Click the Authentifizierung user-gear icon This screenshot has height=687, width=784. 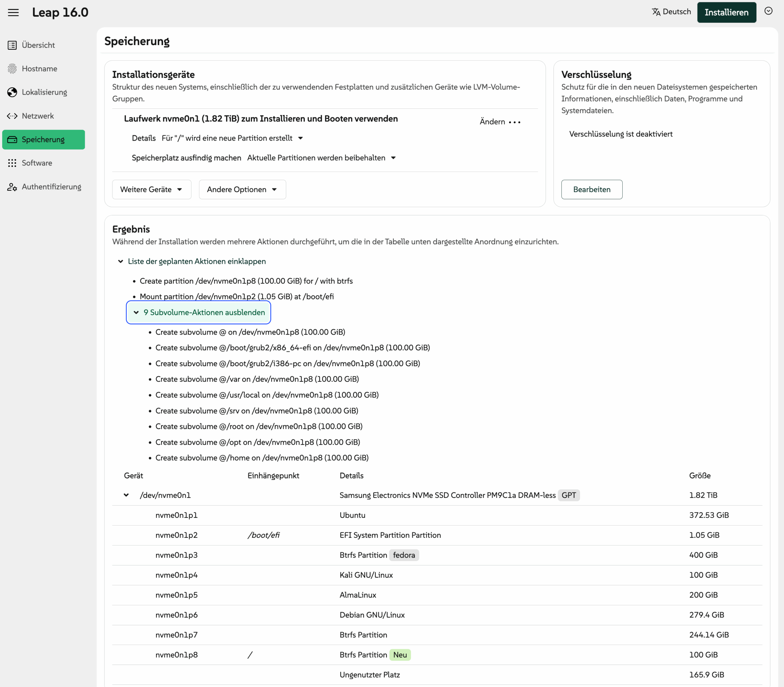click(12, 187)
